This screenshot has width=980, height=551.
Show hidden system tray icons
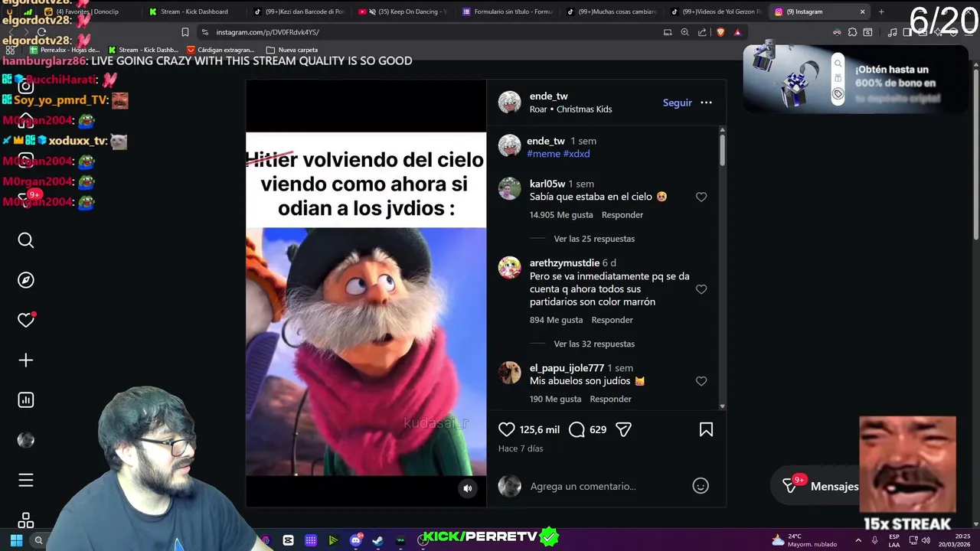(x=860, y=540)
